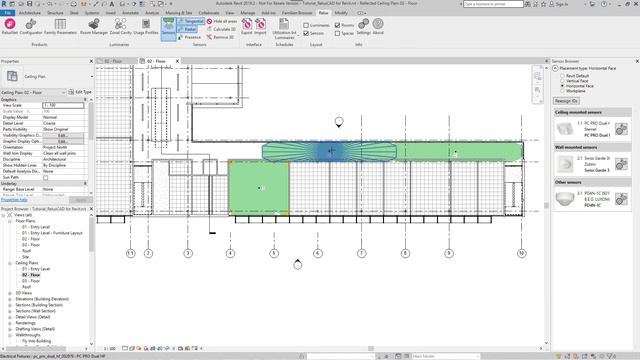Click the View Scale value field
Viewport: 640px width, 360px height.
pyautogui.click(x=63, y=105)
